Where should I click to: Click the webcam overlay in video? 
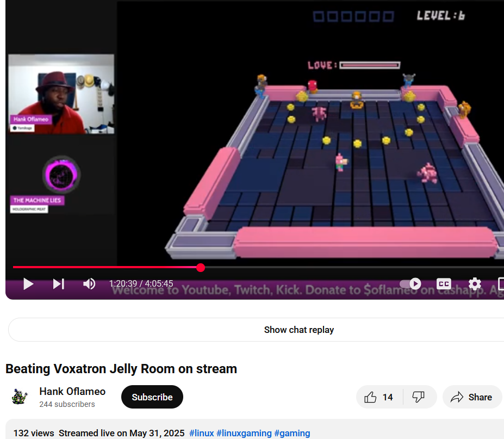click(61, 94)
